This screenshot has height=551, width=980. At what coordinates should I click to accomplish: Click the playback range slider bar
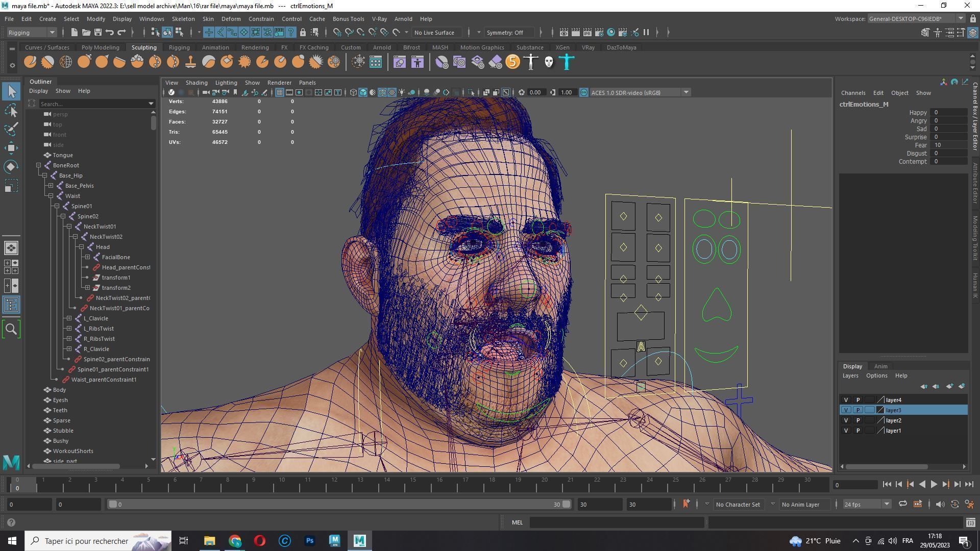click(339, 504)
